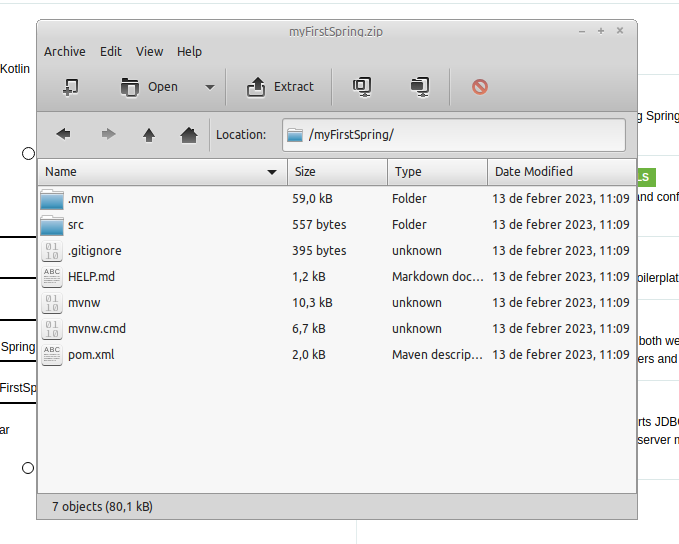Go up one level arrow

(149, 135)
